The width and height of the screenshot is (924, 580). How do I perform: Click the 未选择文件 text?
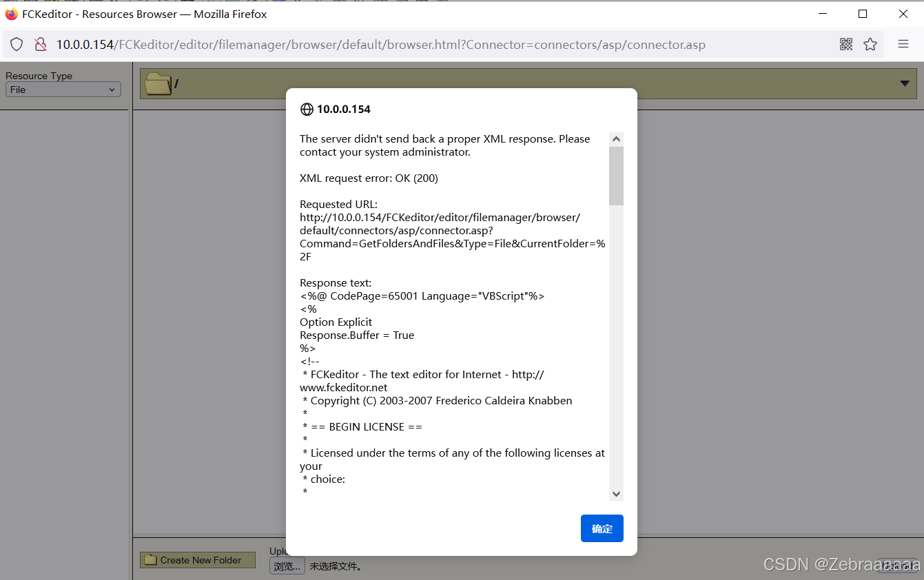[x=335, y=566]
